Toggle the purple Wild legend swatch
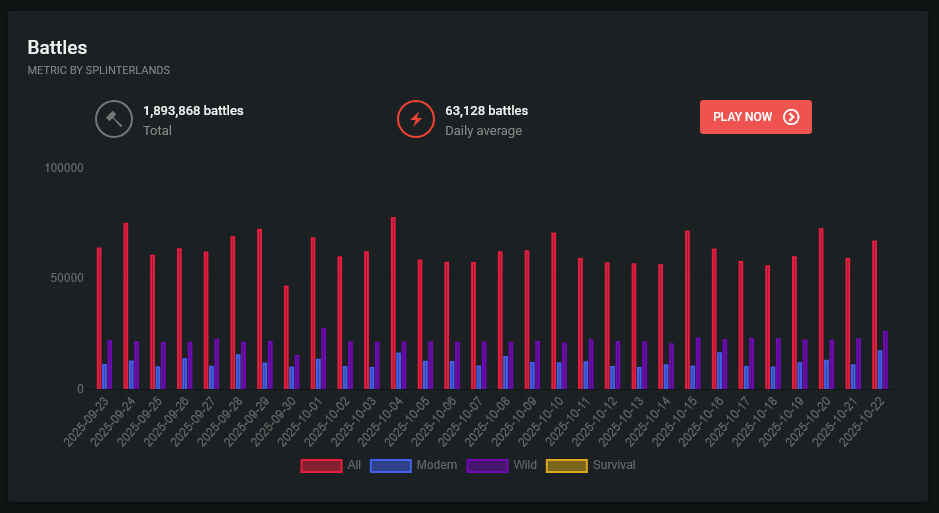 [487, 465]
